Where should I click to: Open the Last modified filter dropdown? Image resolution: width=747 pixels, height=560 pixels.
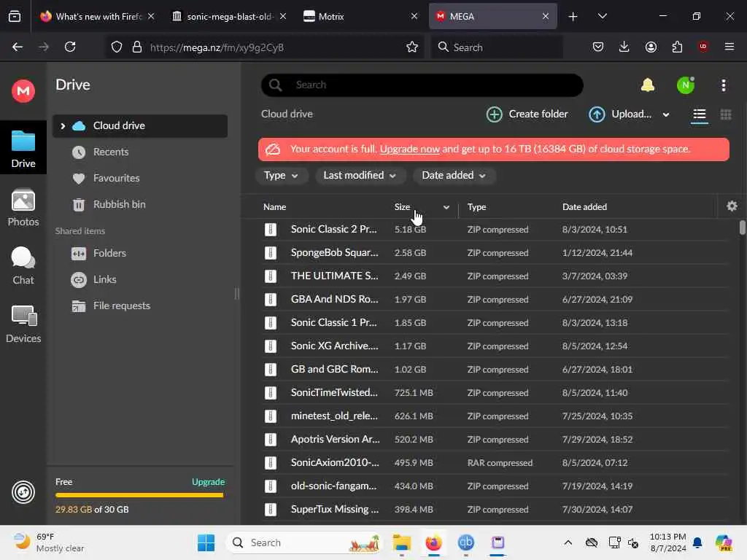click(360, 175)
